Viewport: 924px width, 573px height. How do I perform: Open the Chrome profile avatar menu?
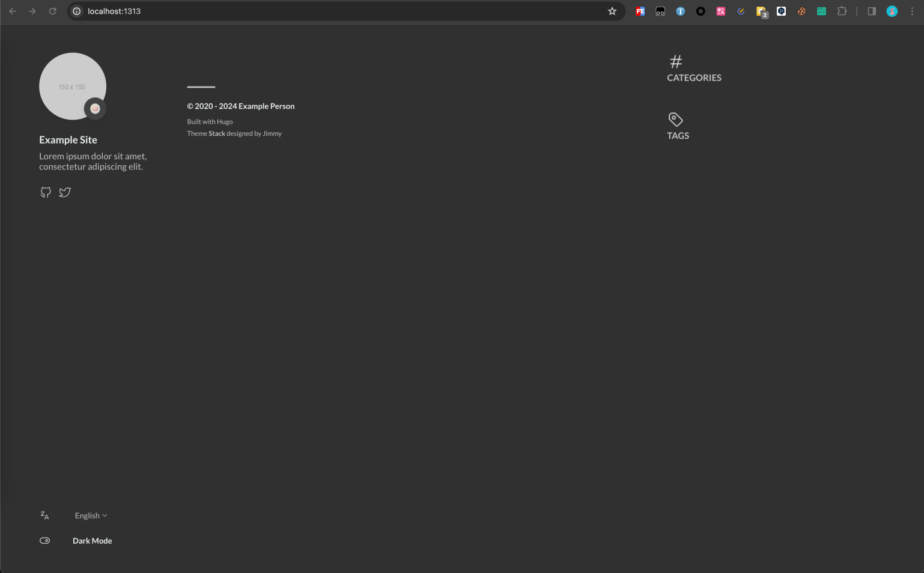tap(892, 11)
